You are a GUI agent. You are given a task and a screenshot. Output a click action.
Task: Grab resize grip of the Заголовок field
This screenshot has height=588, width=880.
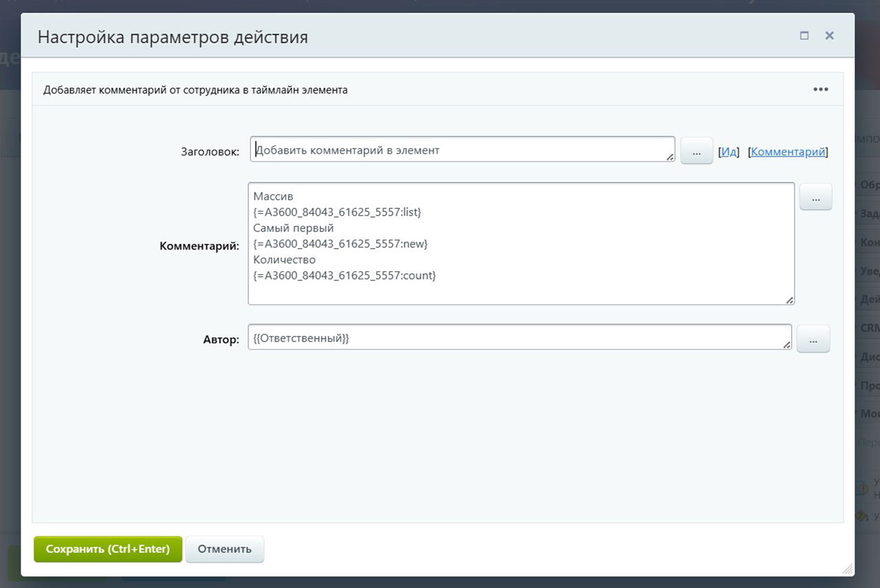point(670,157)
